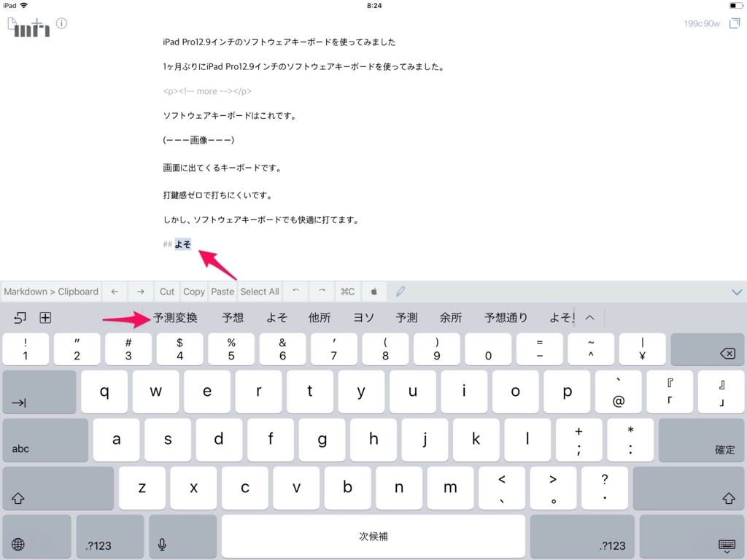Image resolution: width=747 pixels, height=560 pixels.
Task: Tap the 199c 90w word counter
Action: point(702,23)
